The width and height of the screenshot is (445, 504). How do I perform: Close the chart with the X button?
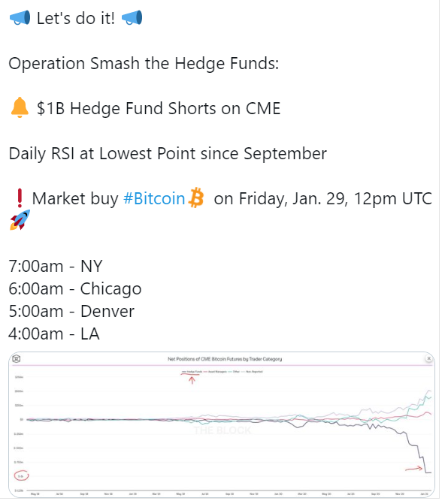pos(428,358)
